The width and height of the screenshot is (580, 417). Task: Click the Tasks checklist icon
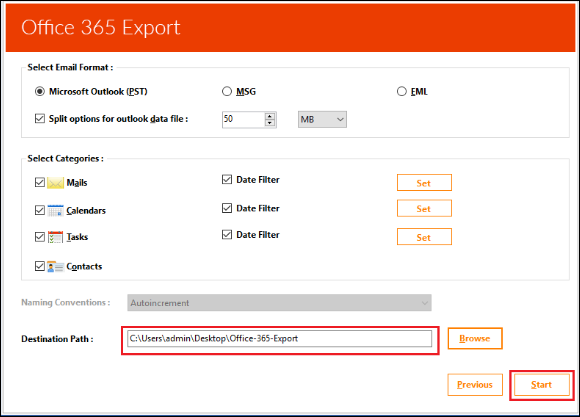point(55,237)
